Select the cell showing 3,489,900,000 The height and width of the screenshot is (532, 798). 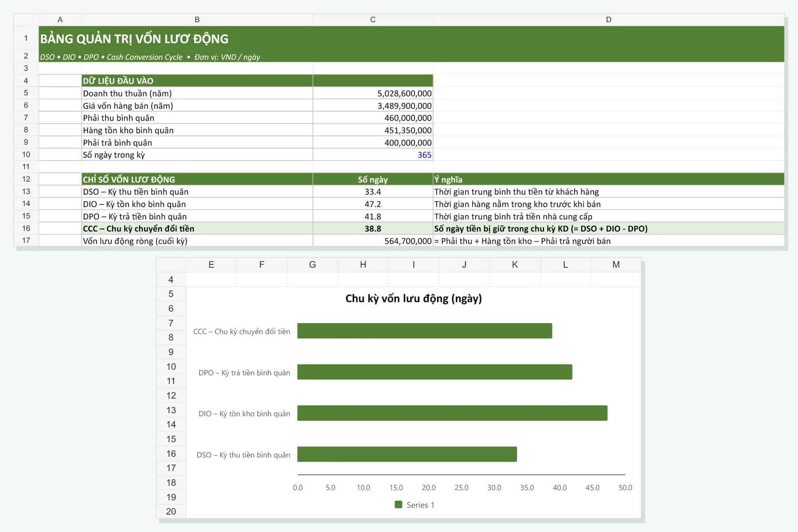(x=373, y=106)
